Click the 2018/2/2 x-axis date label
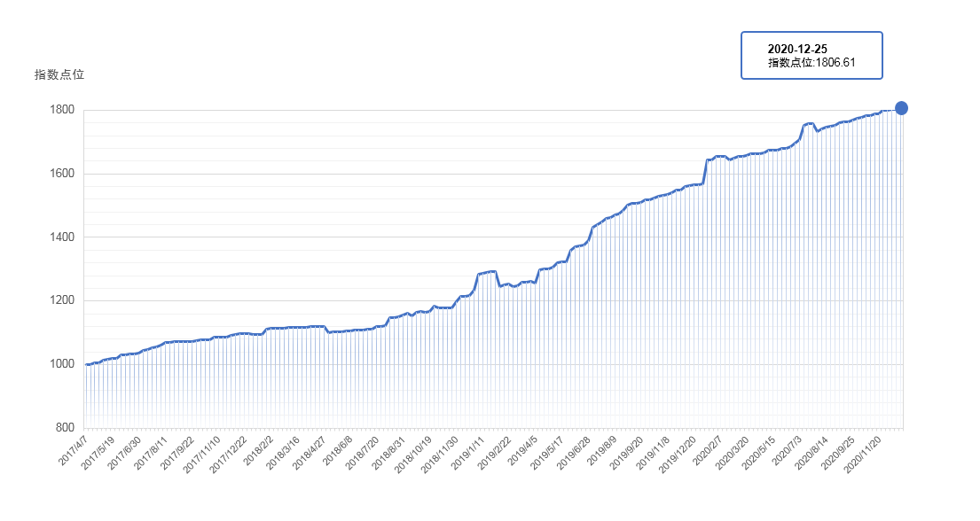 258,450
